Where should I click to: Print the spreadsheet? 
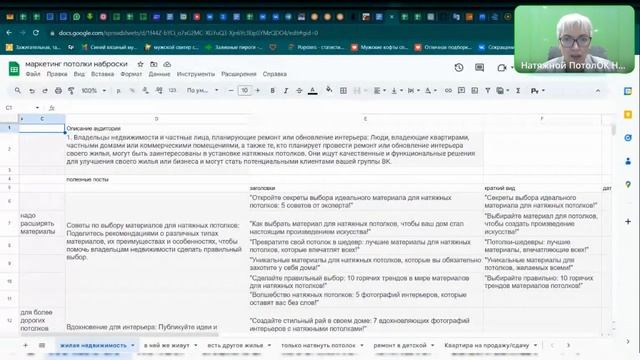click(58, 91)
